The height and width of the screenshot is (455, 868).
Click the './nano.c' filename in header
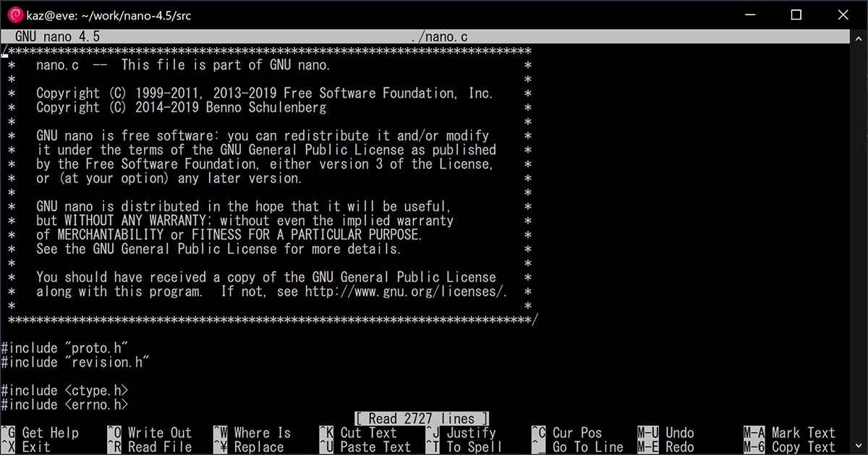pyautogui.click(x=439, y=37)
